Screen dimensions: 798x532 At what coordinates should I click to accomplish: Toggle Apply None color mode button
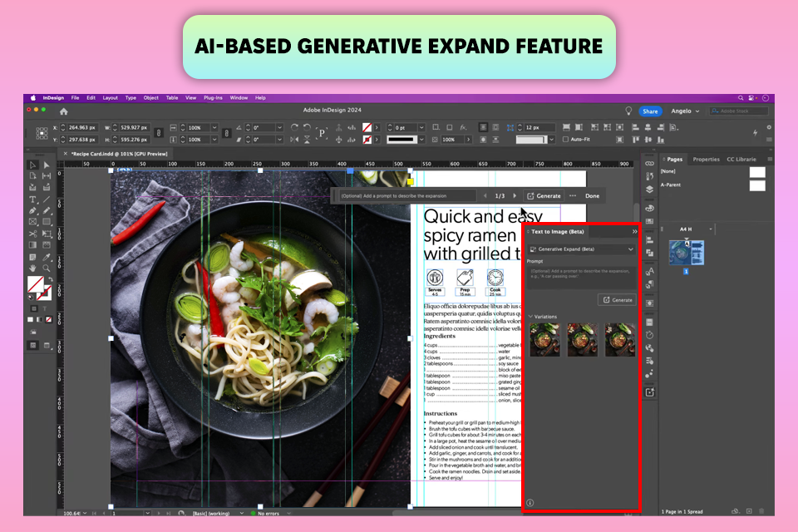tap(48, 319)
